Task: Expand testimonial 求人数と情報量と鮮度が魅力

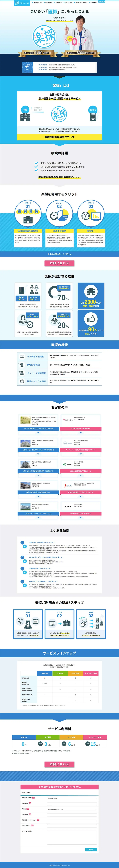Action: click(x=80, y=429)
